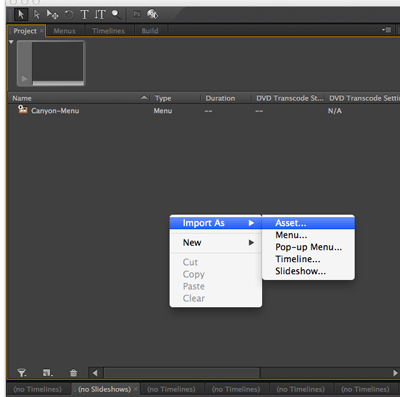This screenshot has height=397, width=400.
Task: Click the Preview disc icon
Action: (x=152, y=14)
